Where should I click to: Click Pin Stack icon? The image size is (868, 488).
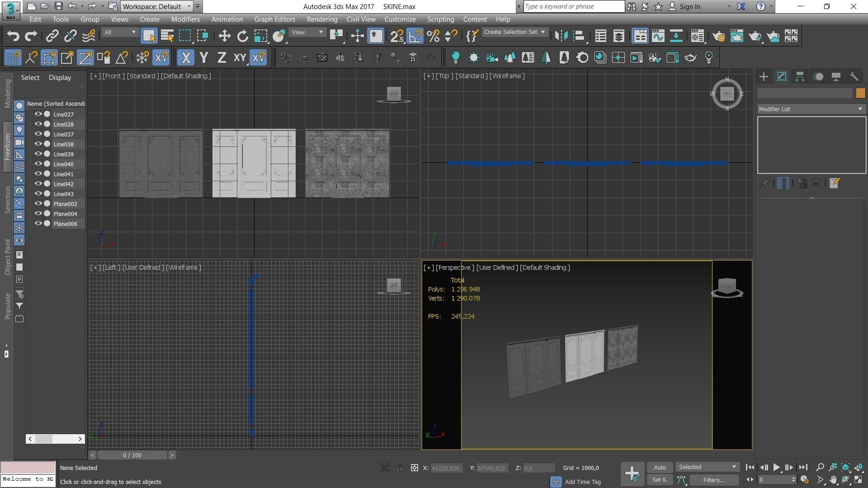click(764, 183)
